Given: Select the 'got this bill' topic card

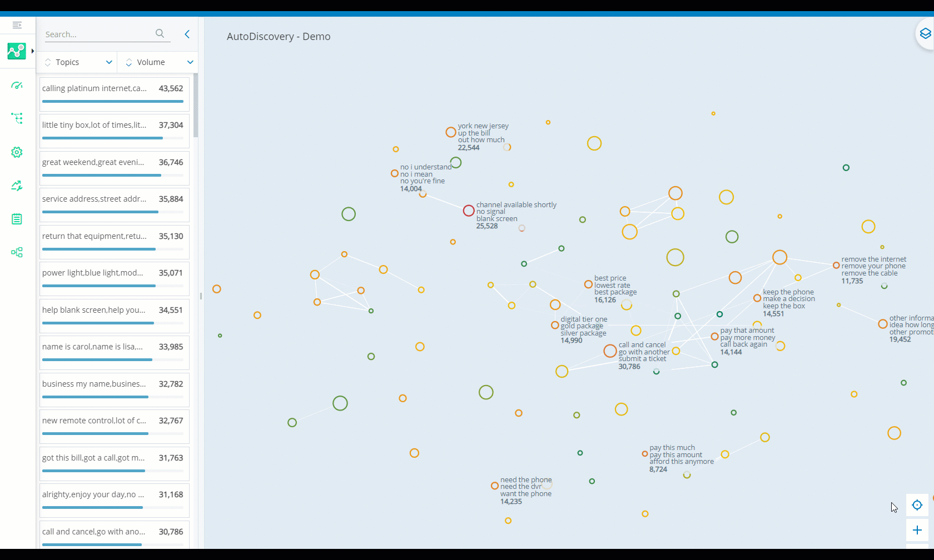Looking at the screenshot, I should pyautogui.click(x=115, y=464).
